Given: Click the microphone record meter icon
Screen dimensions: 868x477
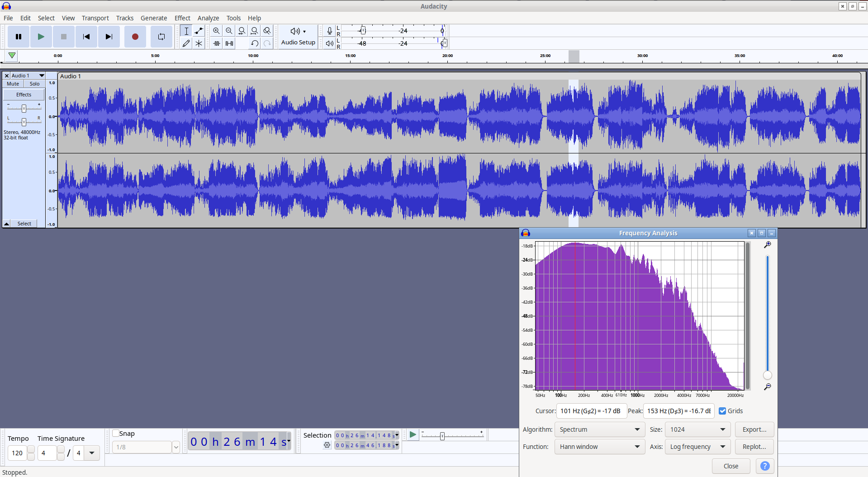Looking at the screenshot, I should [330, 31].
